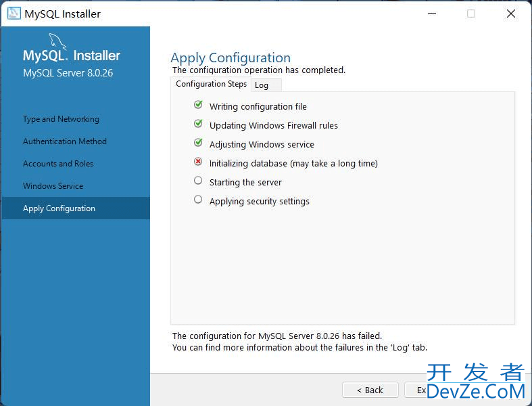Click the < Back button

click(x=370, y=390)
